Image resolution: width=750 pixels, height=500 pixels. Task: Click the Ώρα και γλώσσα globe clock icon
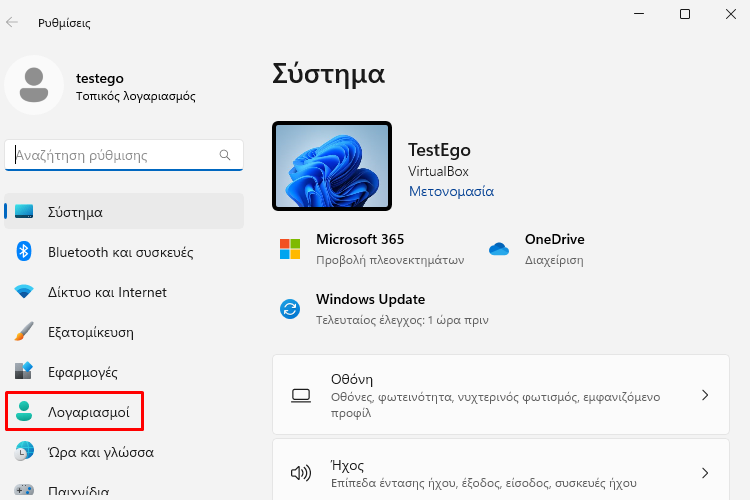24,451
